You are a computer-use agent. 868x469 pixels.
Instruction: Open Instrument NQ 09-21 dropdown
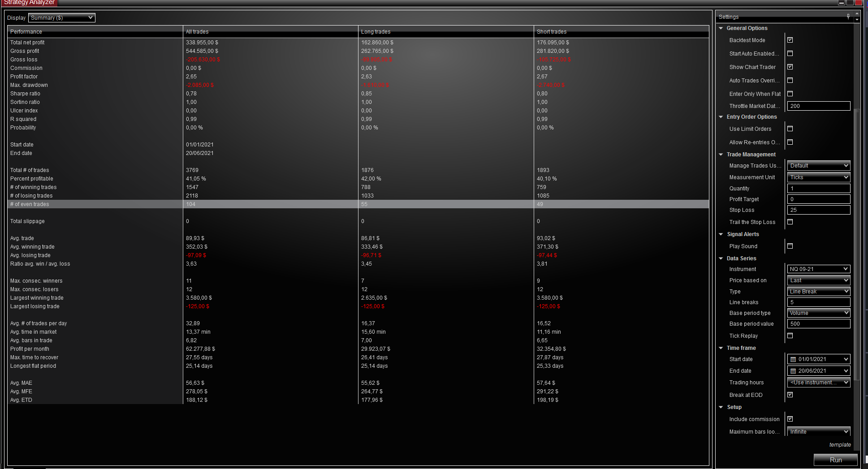[x=819, y=269]
